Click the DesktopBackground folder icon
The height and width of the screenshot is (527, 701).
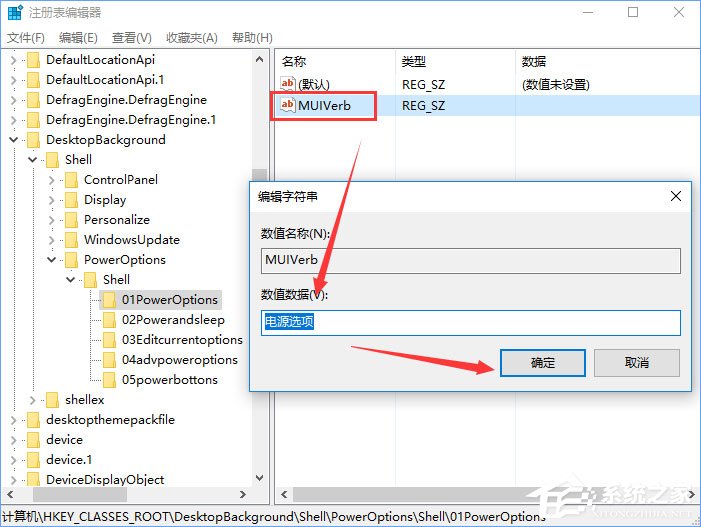[x=34, y=140]
